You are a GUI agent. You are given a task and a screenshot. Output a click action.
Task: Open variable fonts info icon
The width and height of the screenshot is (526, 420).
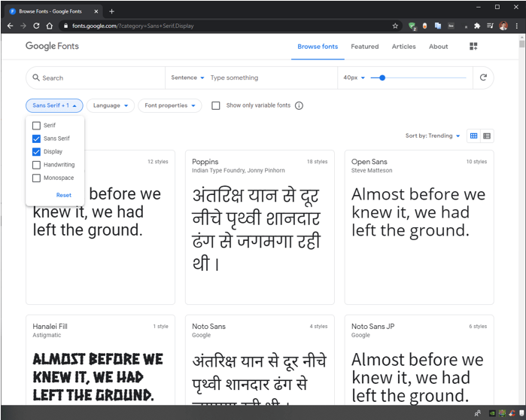[x=299, y=105]
